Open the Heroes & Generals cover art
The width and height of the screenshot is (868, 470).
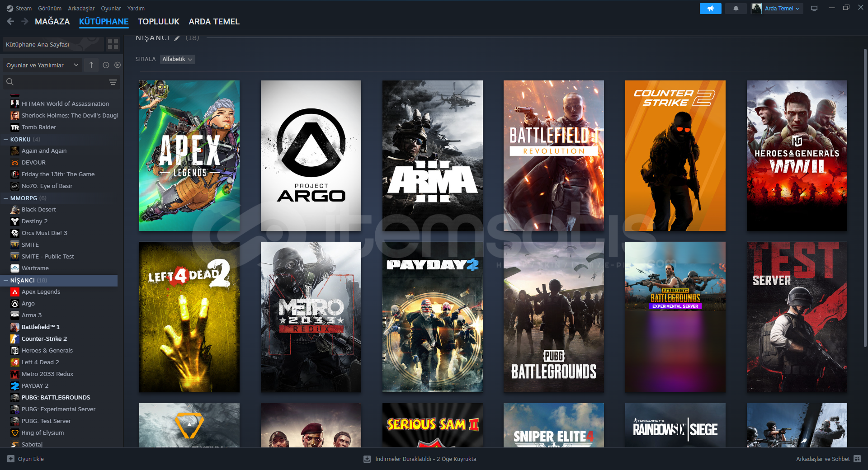click(797, 155)
